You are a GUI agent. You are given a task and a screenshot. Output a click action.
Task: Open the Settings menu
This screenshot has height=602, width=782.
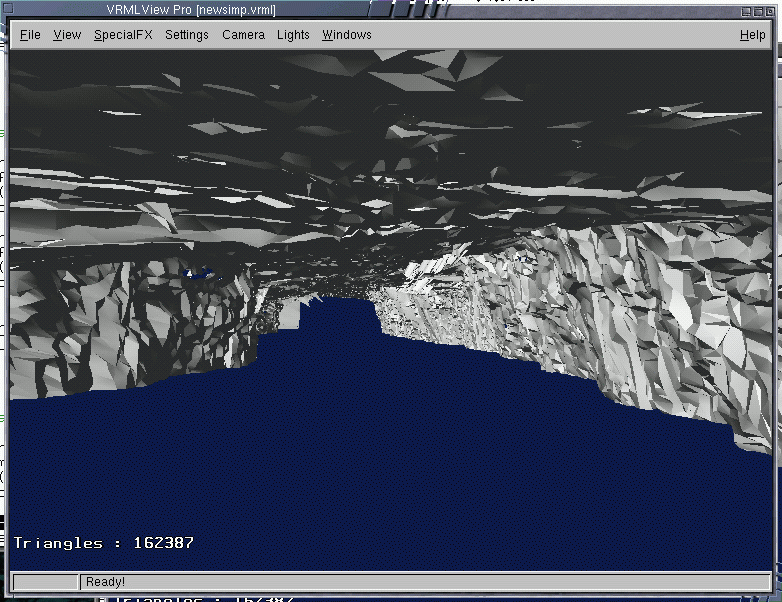point(187,35)
